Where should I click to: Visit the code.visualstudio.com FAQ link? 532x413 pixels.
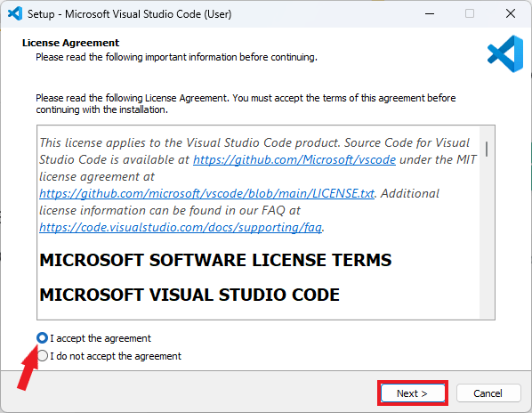click(181, 227)
